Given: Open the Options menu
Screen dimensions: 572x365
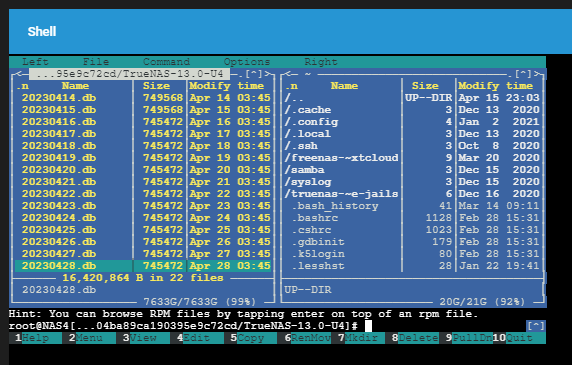Looking at the screenshot, I should (x=247, y=62).
